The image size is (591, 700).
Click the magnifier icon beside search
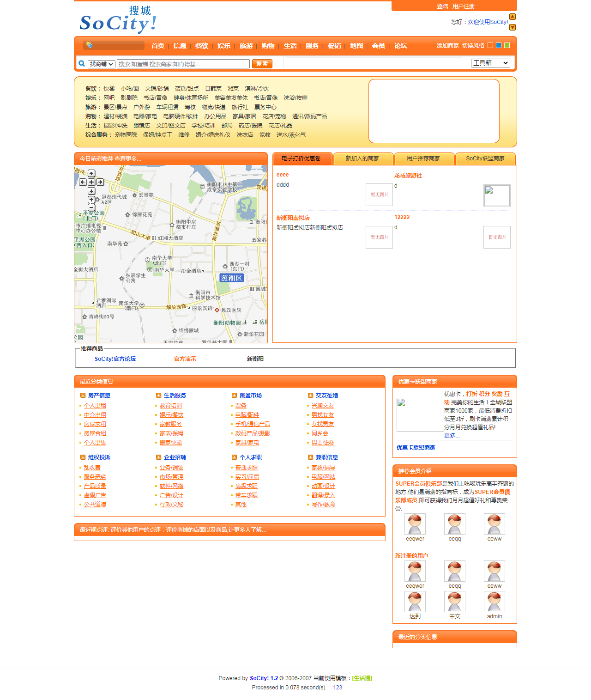pos(82,64)
